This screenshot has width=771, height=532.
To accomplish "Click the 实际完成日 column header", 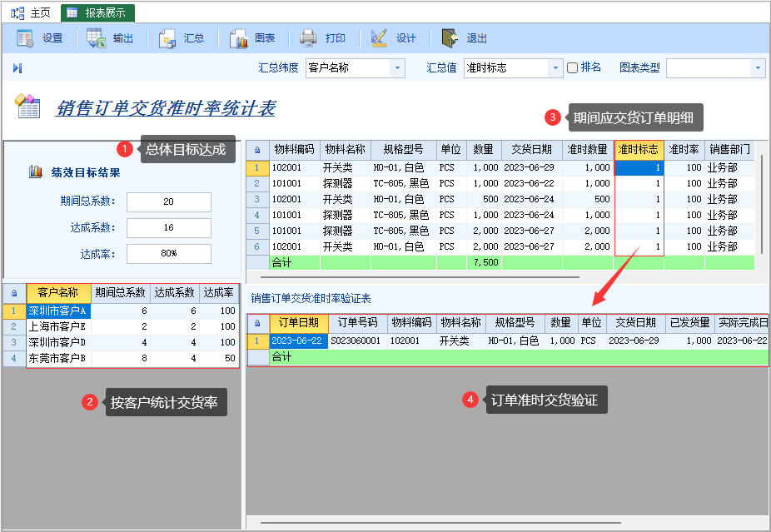I will tap(742, 323).
